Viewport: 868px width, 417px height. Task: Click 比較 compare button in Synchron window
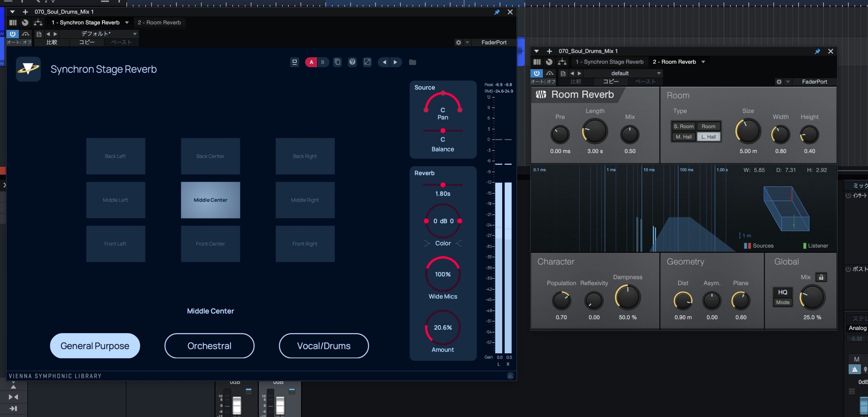coord(52,42)
